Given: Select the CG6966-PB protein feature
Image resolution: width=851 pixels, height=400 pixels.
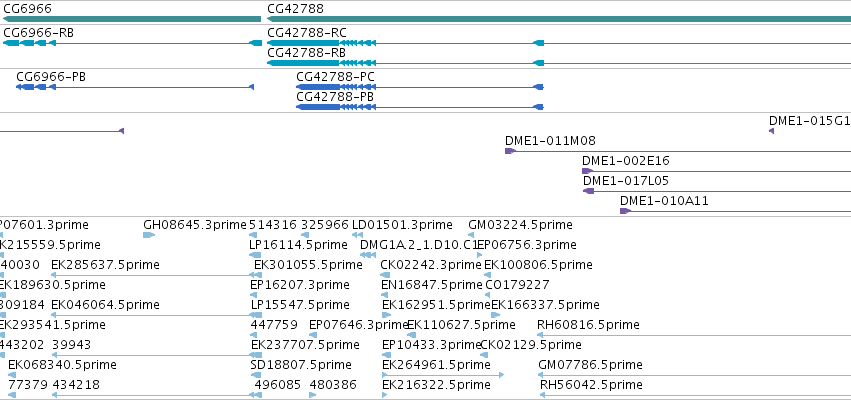Looking at the screenshot, I should (x=135, y=87).
